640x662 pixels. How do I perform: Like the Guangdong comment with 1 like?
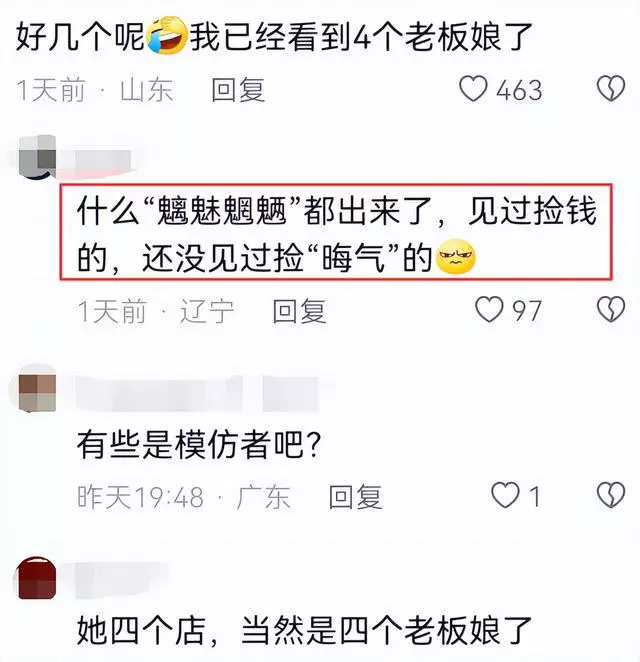click(x=505, y=495)
